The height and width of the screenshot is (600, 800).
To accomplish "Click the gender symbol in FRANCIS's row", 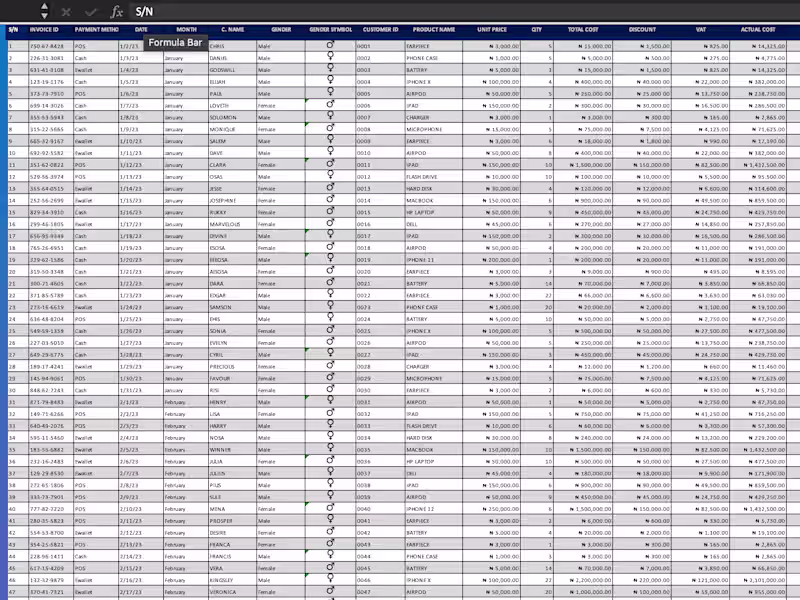I will (x=331, y=554).
